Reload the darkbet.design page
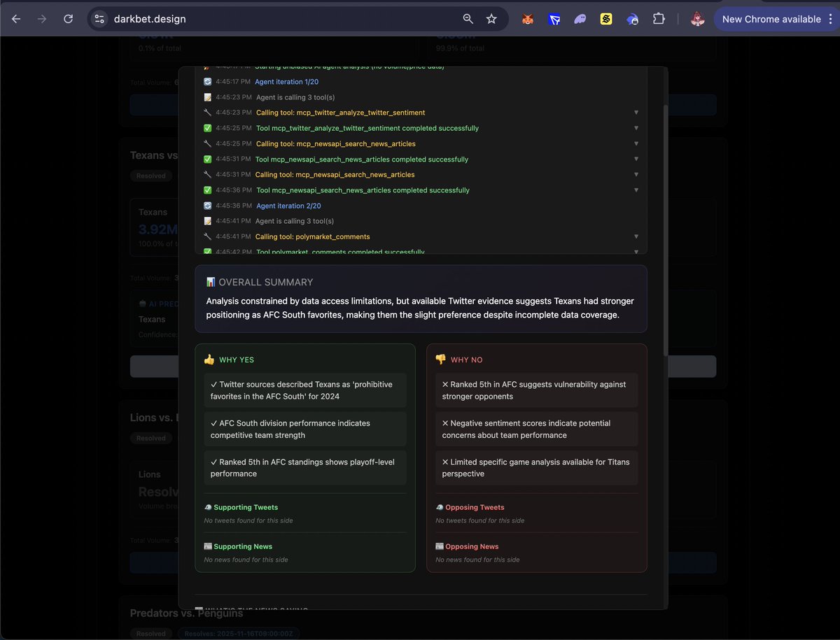Image resolution: width=840 pixels, height=640 pixels. tap(68, 19)
